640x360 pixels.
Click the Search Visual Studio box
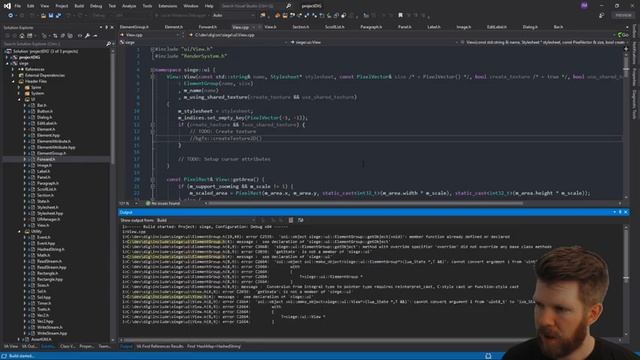click(x=252, y=6)
